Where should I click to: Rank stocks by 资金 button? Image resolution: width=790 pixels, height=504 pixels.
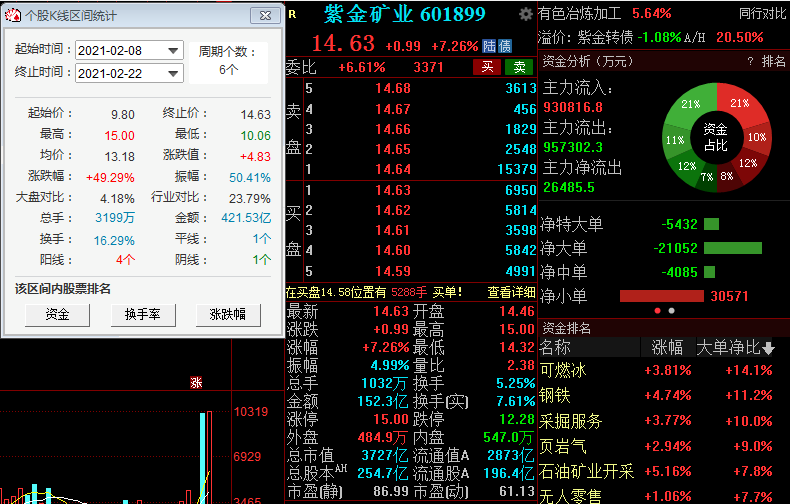click(57, 314)
